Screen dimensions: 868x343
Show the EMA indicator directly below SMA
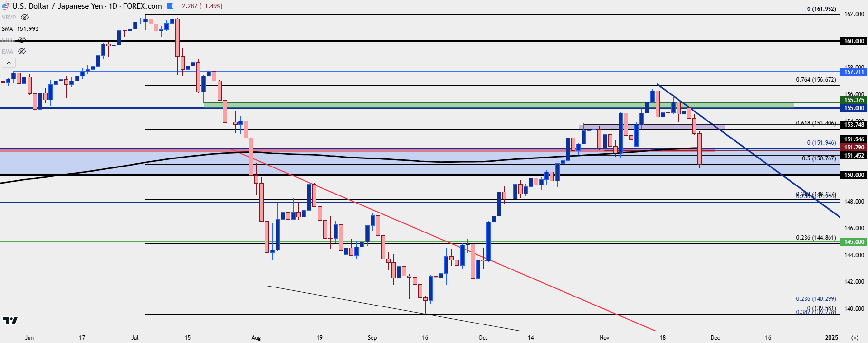coord(21,40)
